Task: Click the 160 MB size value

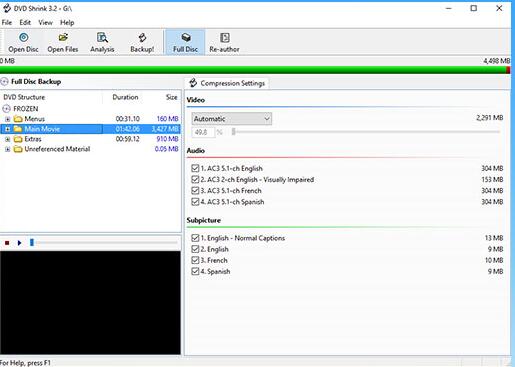Action: 167,119
